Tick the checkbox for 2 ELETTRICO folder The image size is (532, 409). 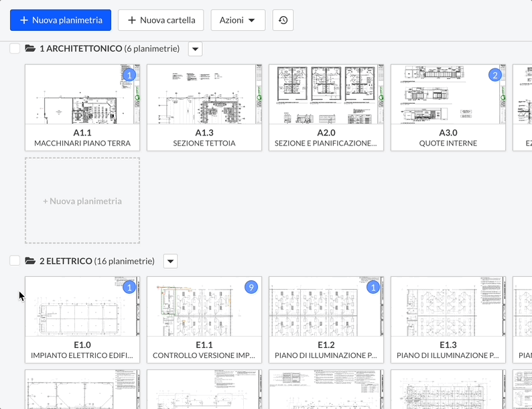[15, 261]
